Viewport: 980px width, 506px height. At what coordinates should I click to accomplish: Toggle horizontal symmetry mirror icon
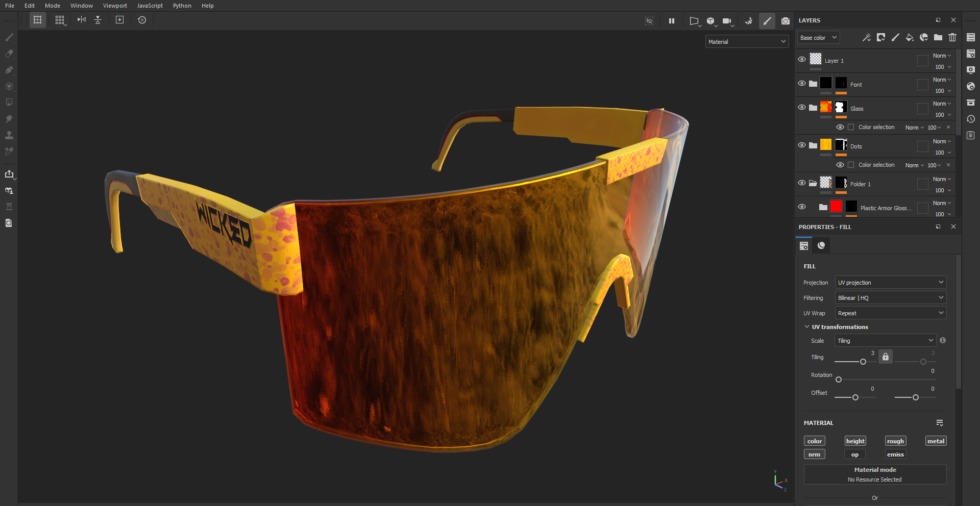(x=82, y=20)
